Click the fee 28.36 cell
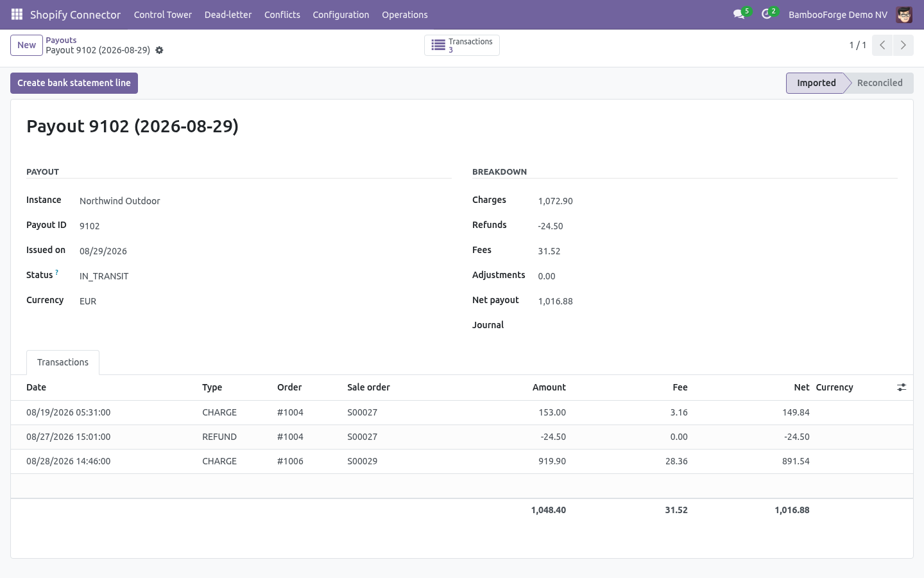 [x=676, y=461]
